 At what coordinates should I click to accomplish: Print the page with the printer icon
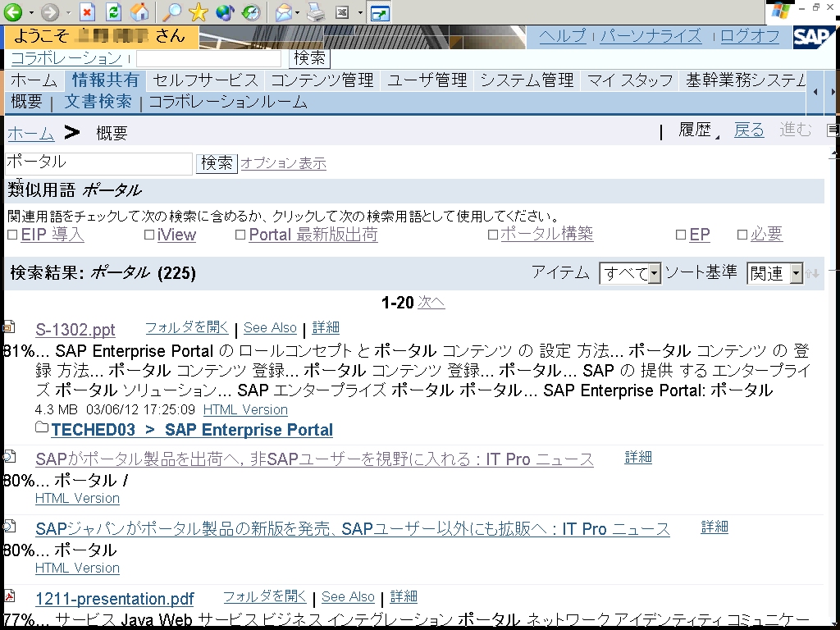[316, 11]
